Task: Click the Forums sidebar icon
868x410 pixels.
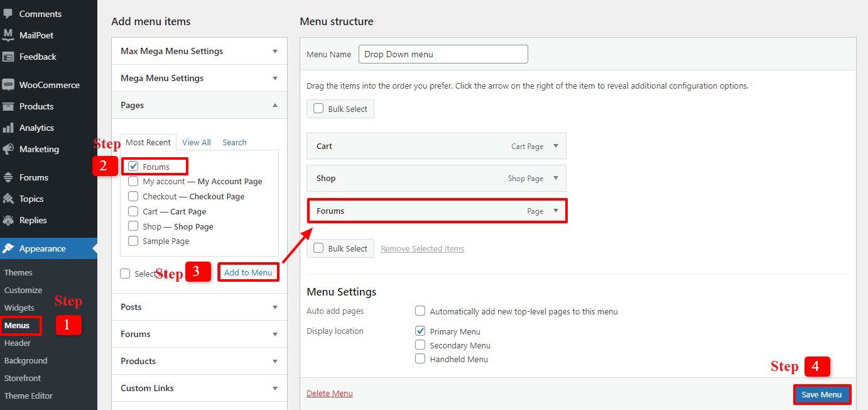Action: [8, 177]
